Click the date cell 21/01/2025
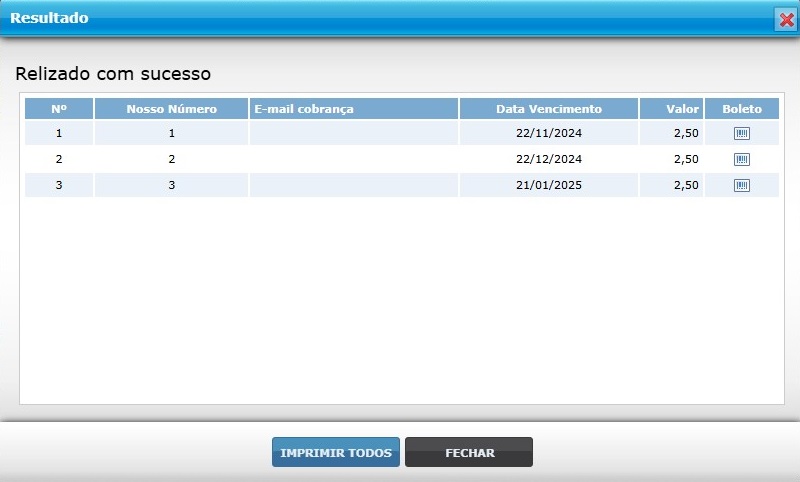The image size is (800, 482). tap(548, 185)
